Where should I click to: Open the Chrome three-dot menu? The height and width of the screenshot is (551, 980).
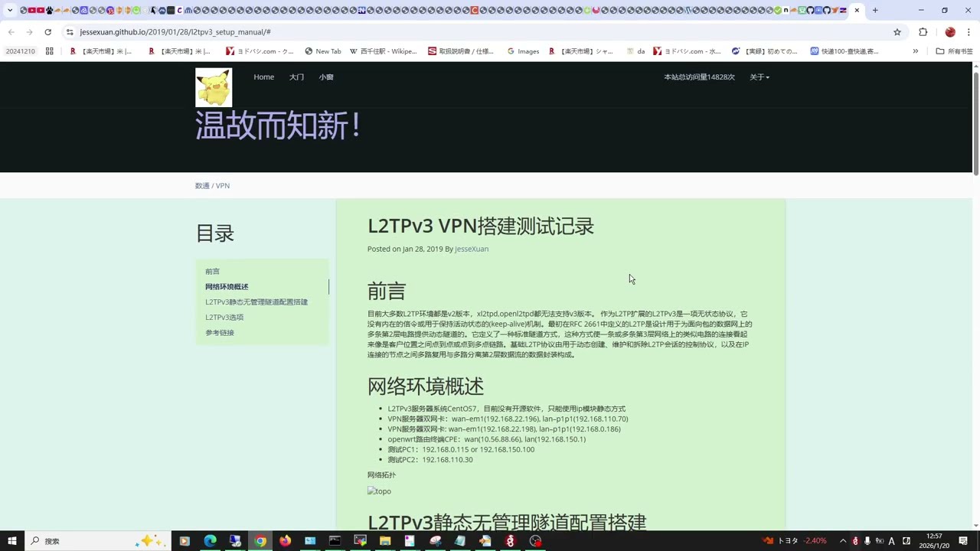970,32
